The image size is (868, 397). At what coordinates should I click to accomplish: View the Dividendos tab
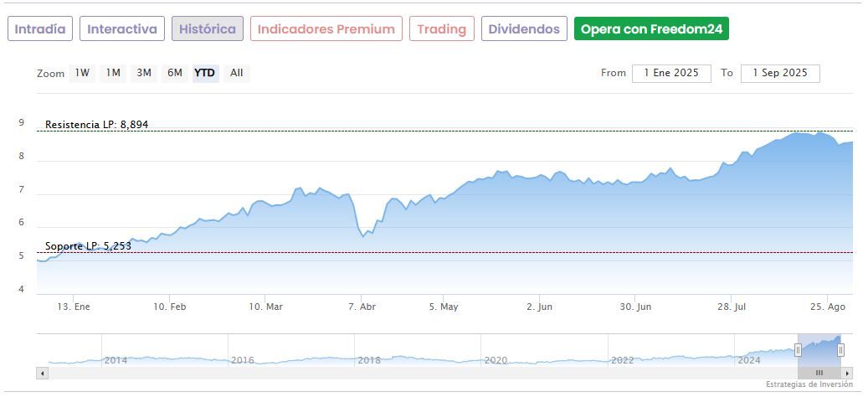coord(524,28)
